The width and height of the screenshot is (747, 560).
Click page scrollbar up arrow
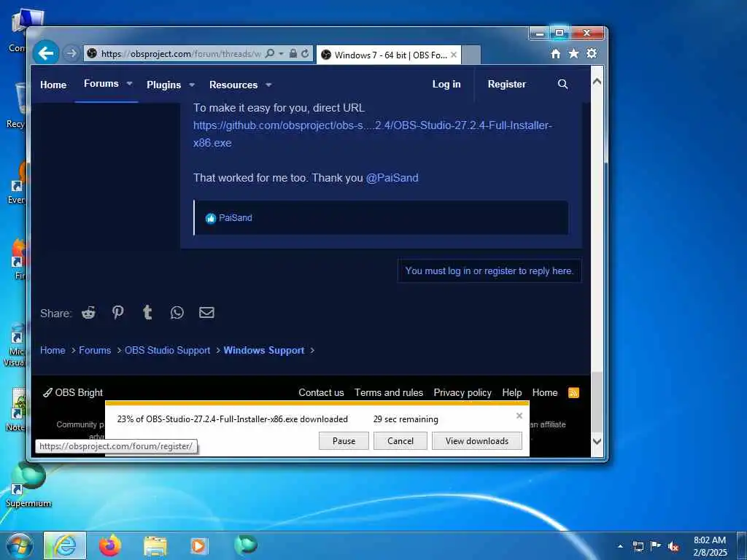[x=597, y=82]
